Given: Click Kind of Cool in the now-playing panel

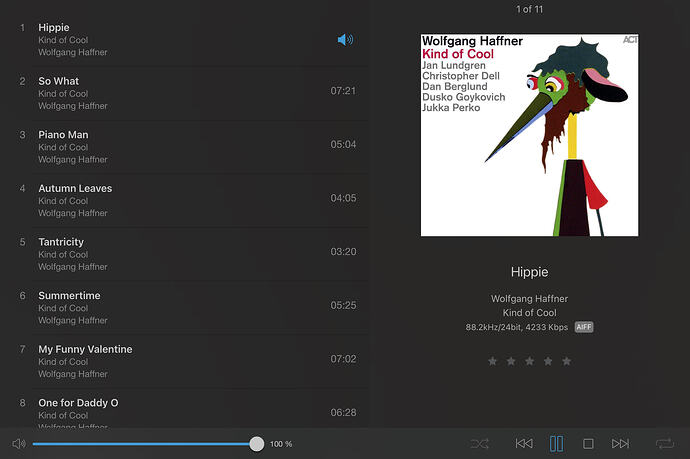Looking at the screenshot, I should [x=529, y=313].
